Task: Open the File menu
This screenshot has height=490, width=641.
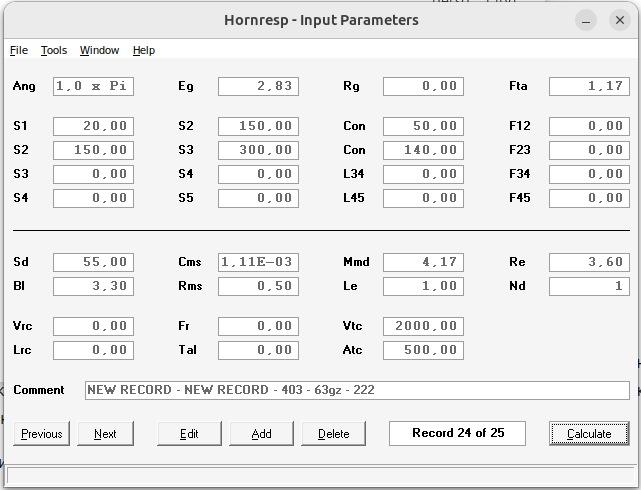Action: click(x=19, y=50)
